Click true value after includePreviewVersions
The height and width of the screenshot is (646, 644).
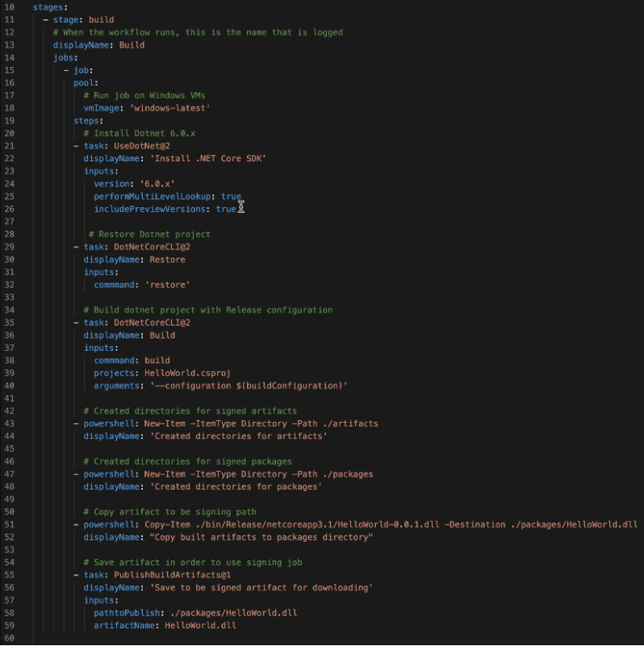[225, 209]
